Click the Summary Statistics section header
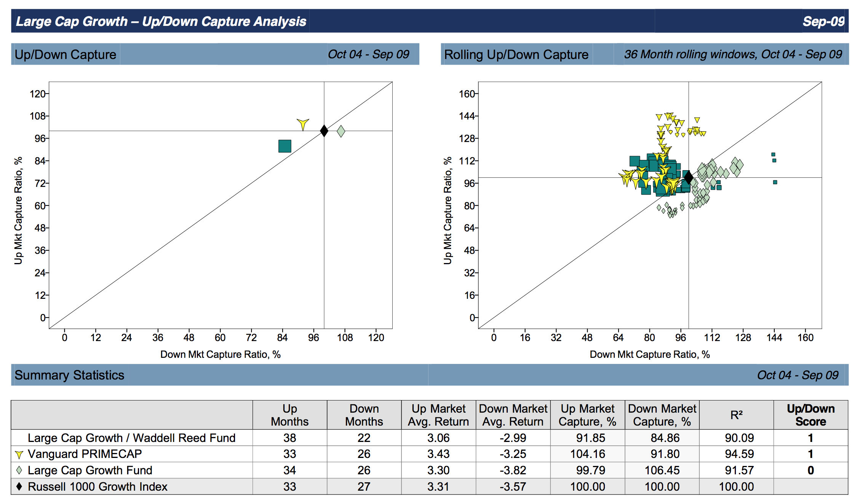The image size is (857, 504). tap(69, 375)
